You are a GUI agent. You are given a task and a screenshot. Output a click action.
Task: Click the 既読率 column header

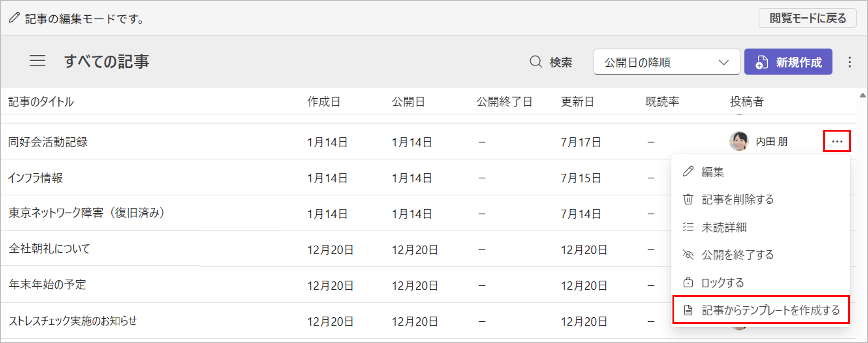(662, 102)
